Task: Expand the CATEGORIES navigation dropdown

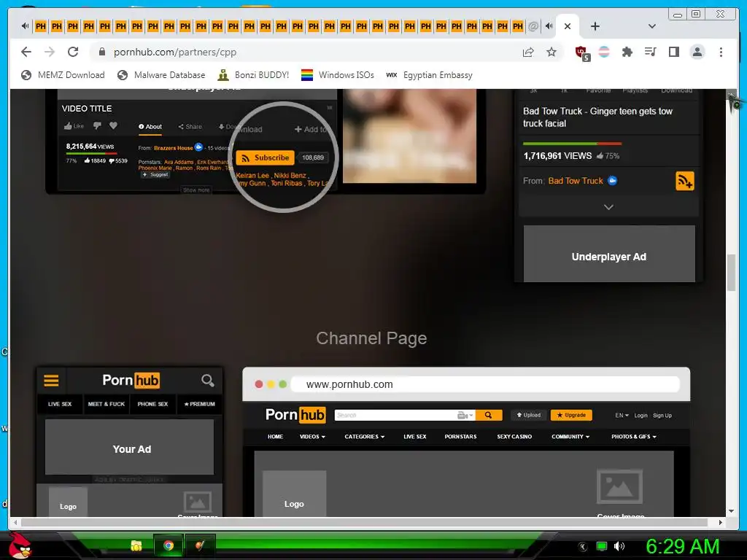Action: [x=365, y=437]
